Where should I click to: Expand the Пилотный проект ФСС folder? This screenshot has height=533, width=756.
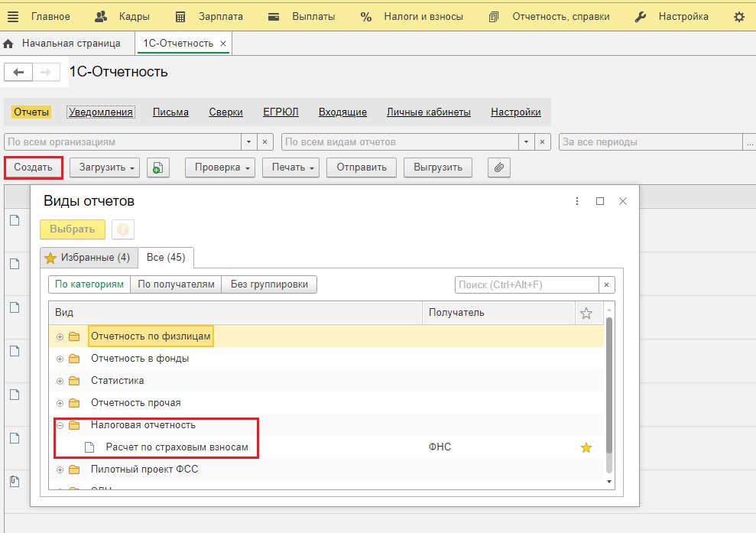(60, 470)
